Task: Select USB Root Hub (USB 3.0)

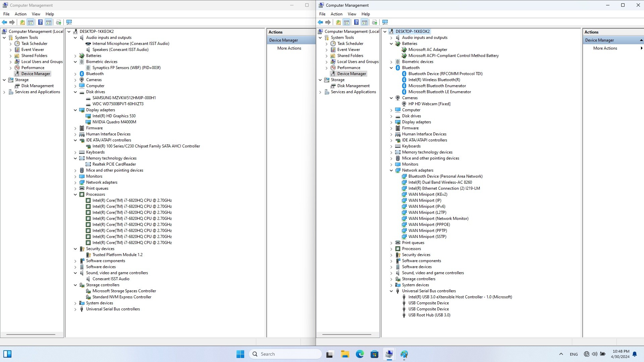Action: 429,315
